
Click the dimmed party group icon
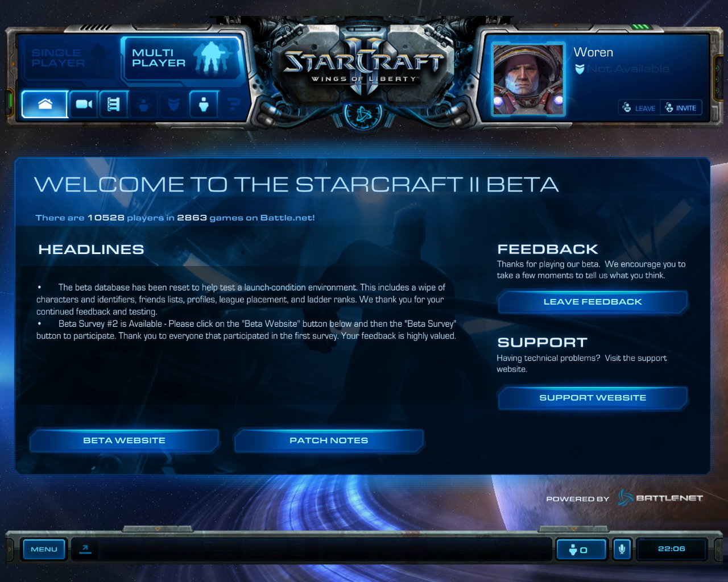coord(144,104)
